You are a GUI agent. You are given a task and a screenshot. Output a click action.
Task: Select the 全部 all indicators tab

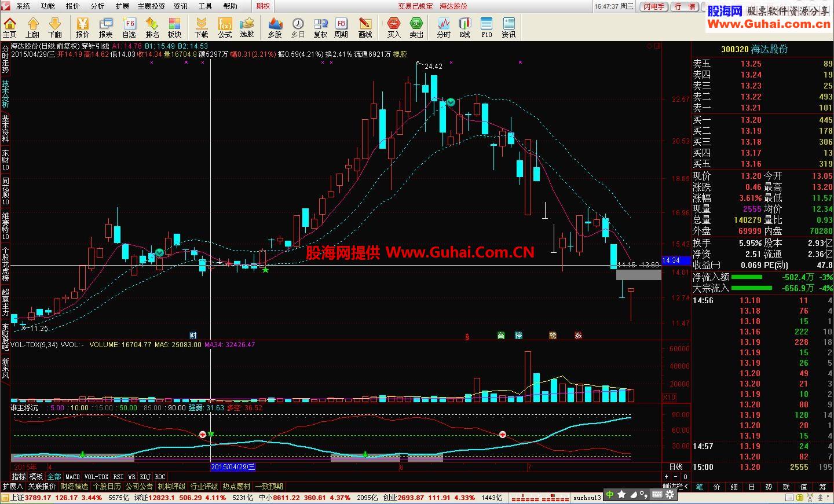point(54,477)
